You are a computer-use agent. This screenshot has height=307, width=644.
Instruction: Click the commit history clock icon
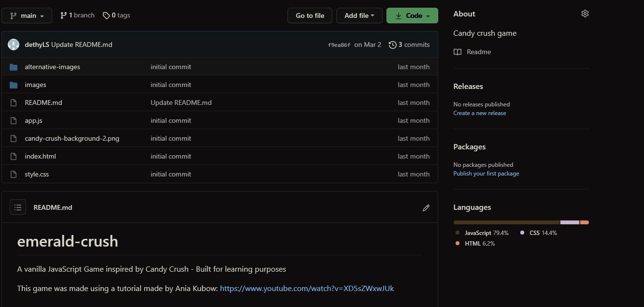[393, 44]
